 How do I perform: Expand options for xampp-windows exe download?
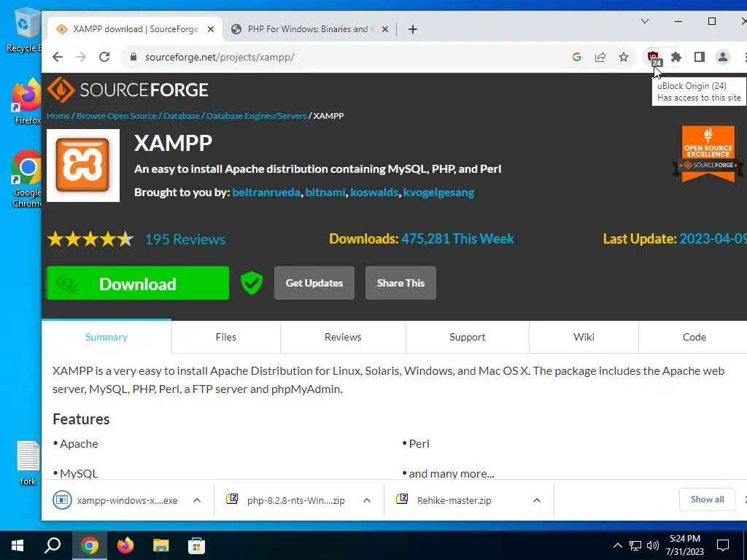[x=197, y=500]
